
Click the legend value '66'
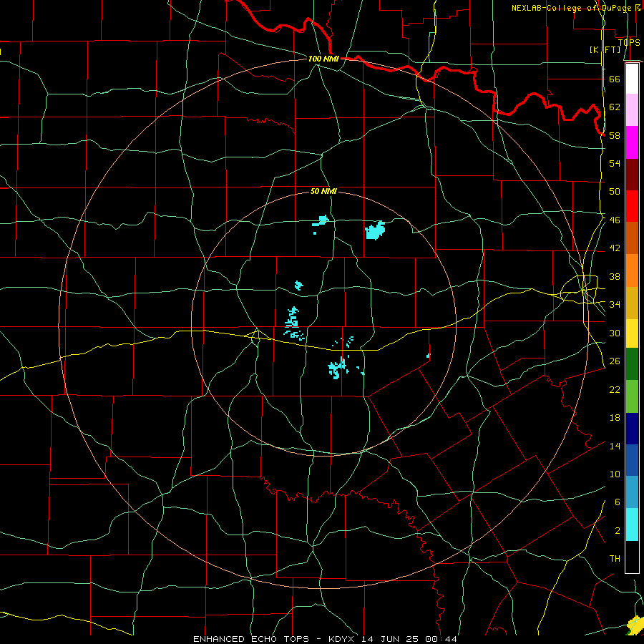click(x=615, y=79)
